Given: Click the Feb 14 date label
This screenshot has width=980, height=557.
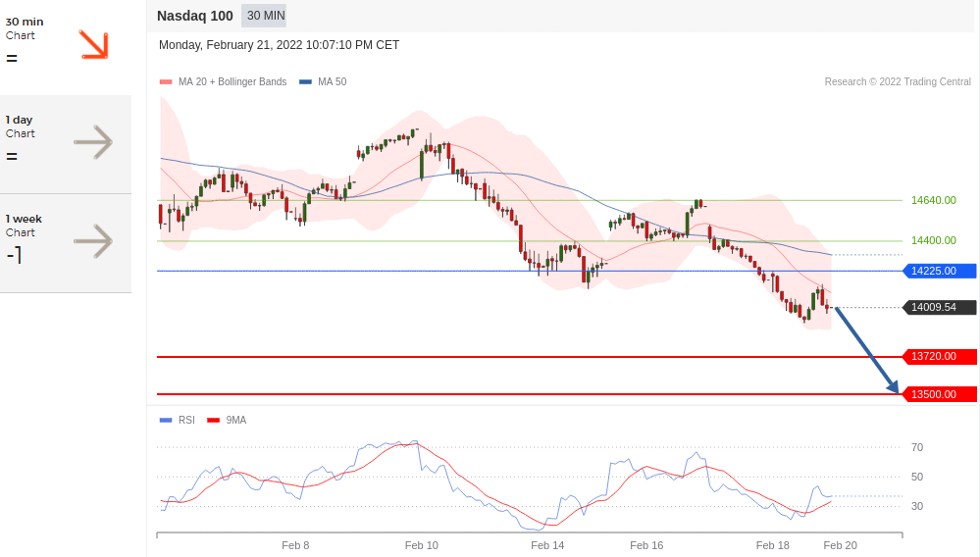Looking at the screenshot, I should (547, 545).
